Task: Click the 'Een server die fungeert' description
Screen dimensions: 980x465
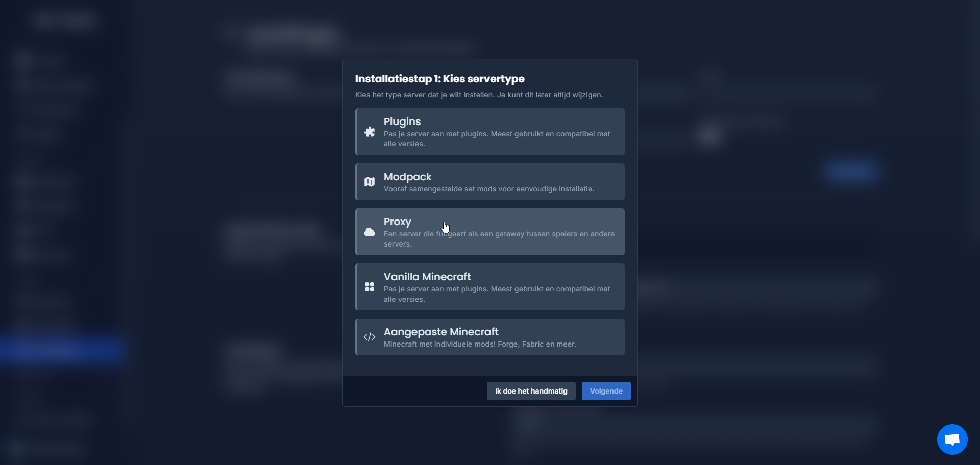Action: pos(499,239)
